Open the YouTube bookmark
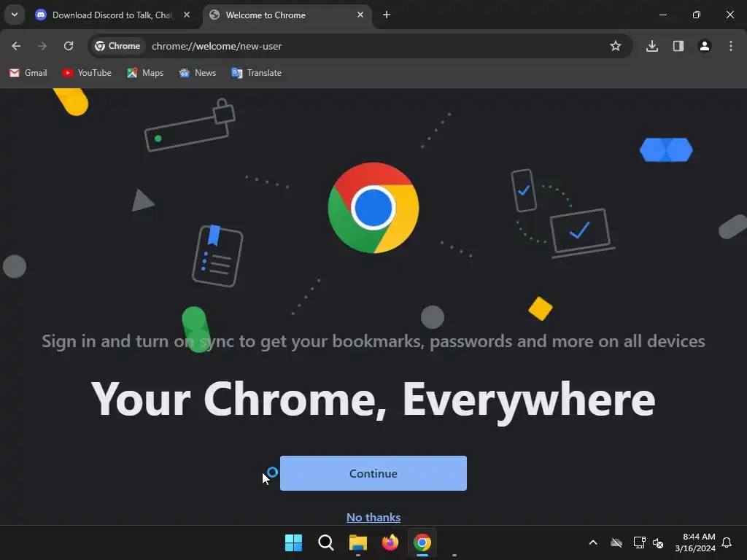Image resolution: width=747 pixels, height=560 pixels. point(87,73)
